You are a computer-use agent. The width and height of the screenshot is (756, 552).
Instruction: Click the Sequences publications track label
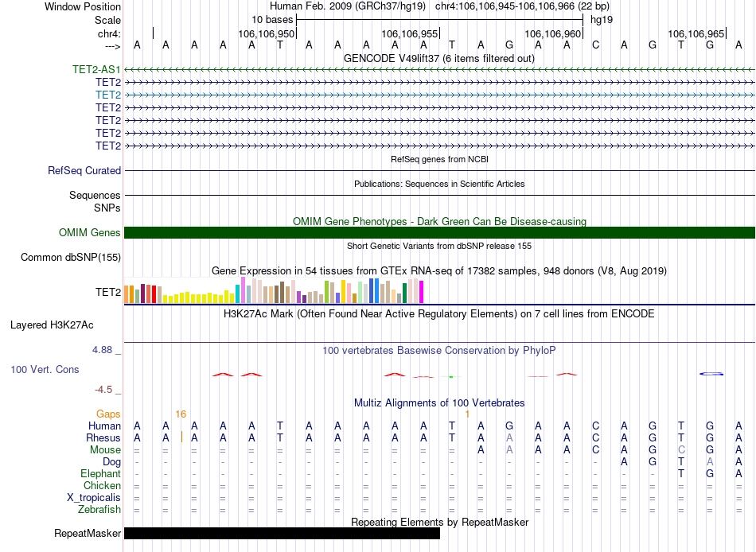(95, 195)
